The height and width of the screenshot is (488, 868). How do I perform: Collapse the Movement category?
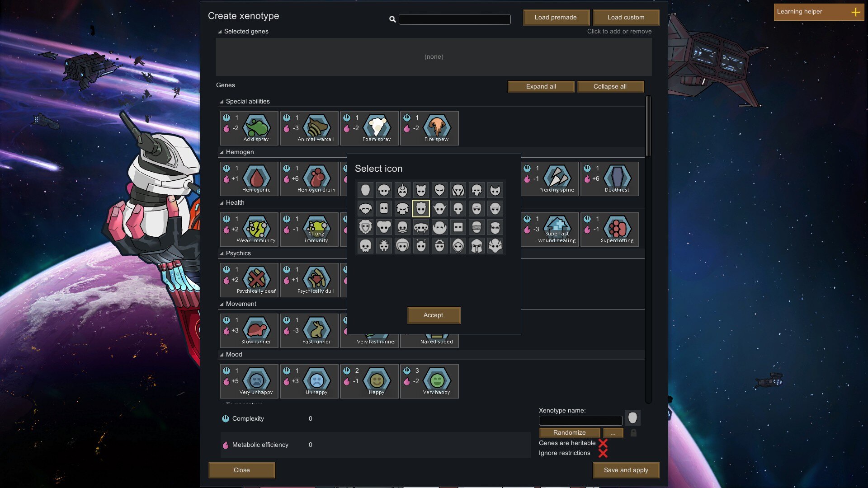click(222, 304)
